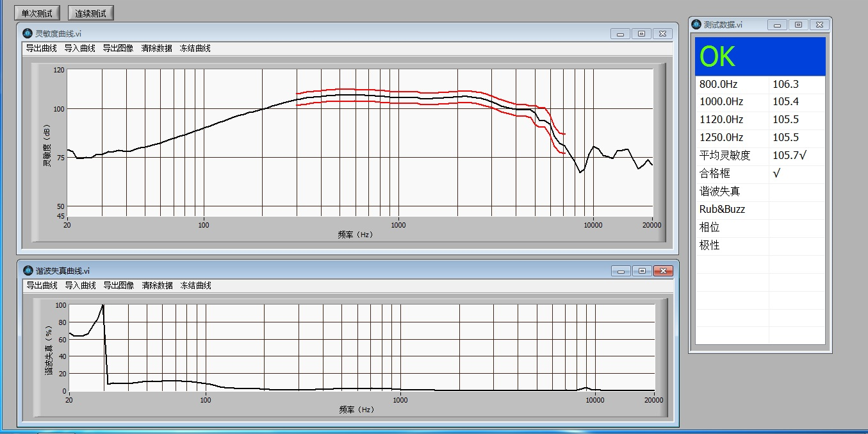
Task: Click the 单次测试 button
Action: pos(37,13)
